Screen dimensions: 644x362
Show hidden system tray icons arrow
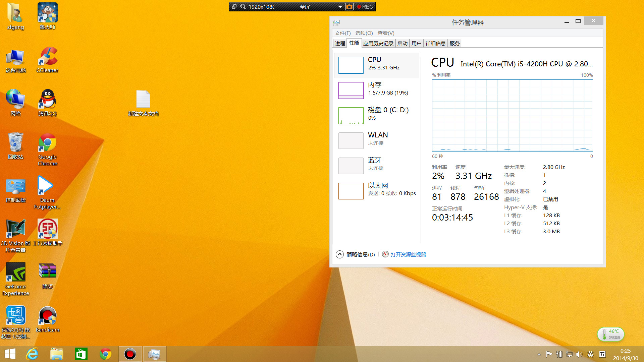[x=539, y=354]
